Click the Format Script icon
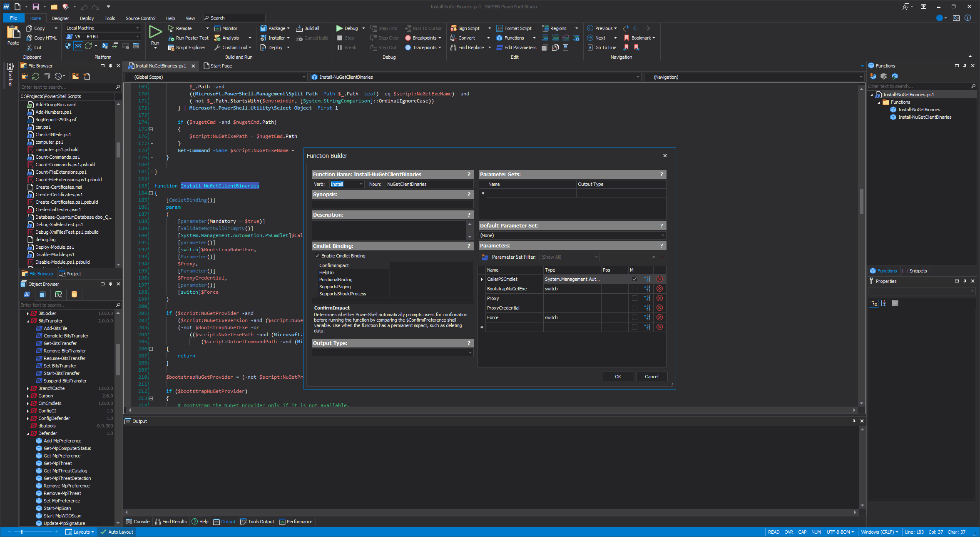 pos(500,28)
